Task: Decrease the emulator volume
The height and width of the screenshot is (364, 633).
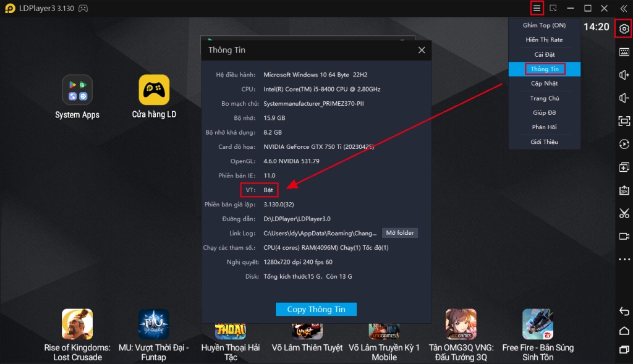Action: click(x=624, y=98)
